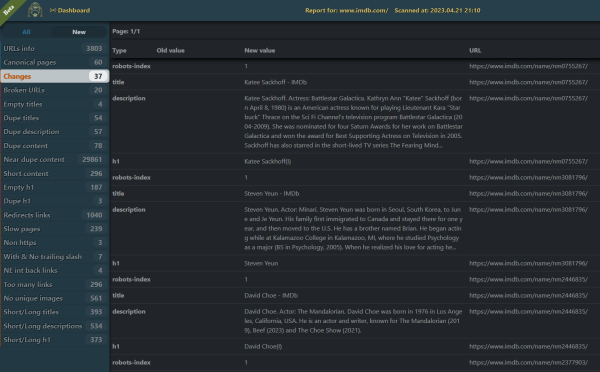Select Changes in the sidebar
600x372 pixels.
click(54, 76)
